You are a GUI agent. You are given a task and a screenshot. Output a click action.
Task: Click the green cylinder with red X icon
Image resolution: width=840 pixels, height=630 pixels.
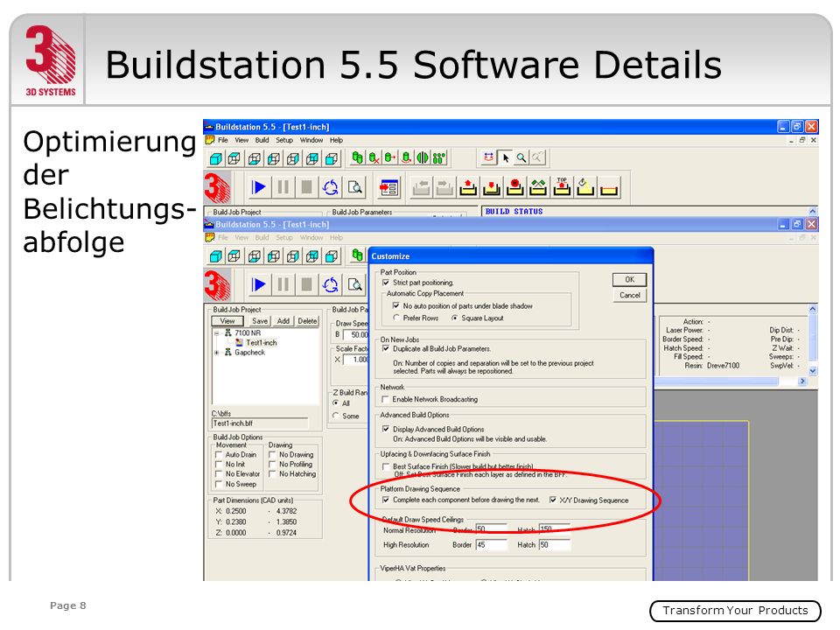click(374, 157)
